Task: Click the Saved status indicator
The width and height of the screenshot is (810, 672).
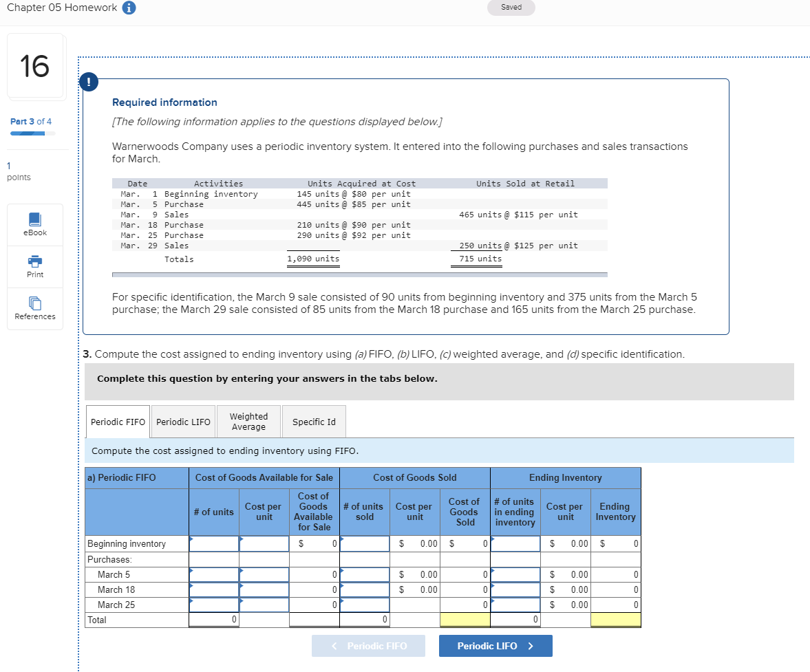Action: [511, 8]
